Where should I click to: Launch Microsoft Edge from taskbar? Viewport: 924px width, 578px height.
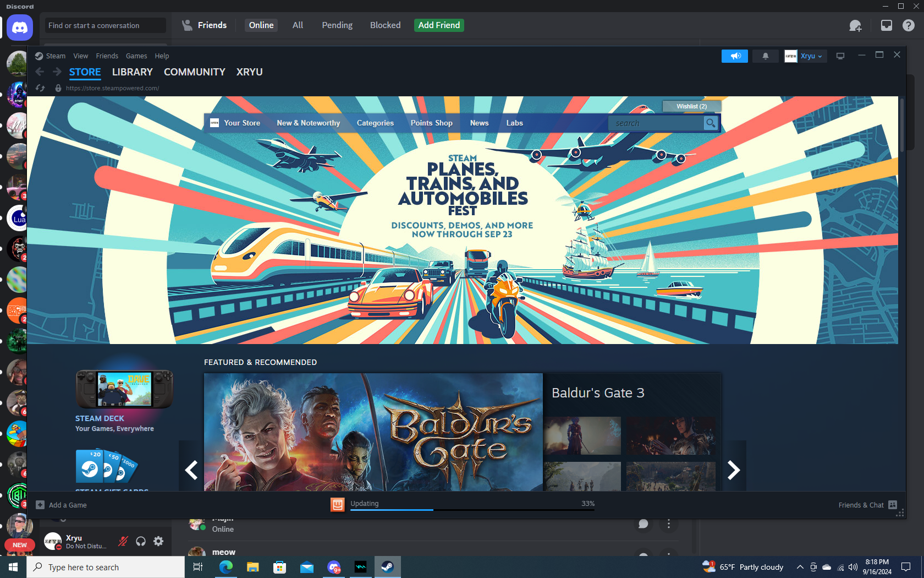click(226, 567)
